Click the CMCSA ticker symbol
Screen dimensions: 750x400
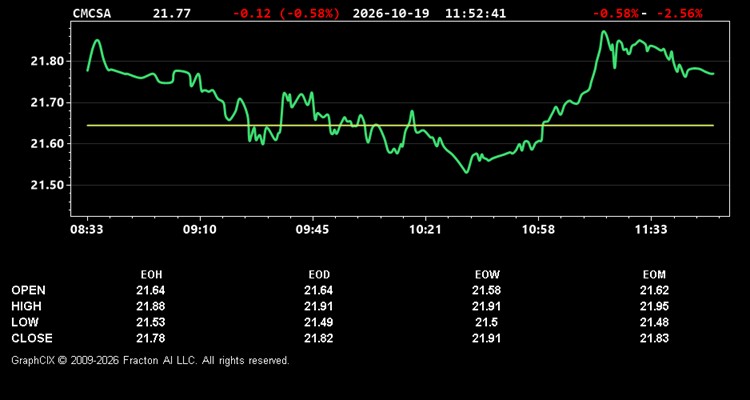tap(91, 13)
